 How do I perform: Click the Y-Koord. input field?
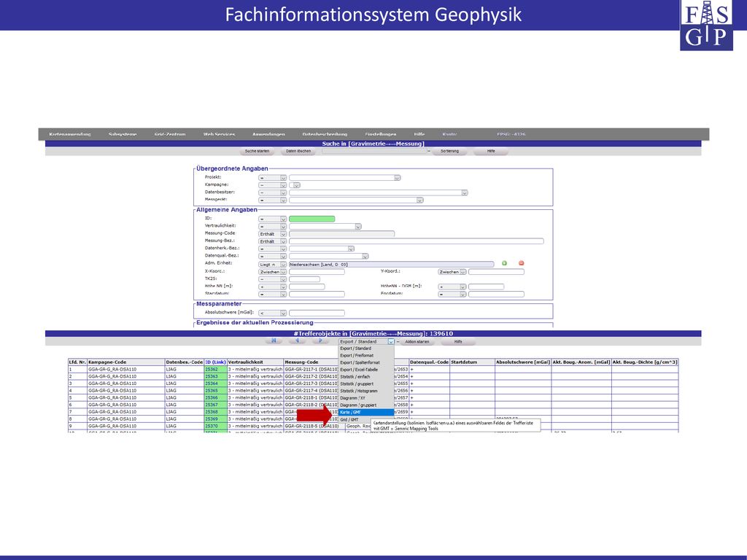[496, 272]
